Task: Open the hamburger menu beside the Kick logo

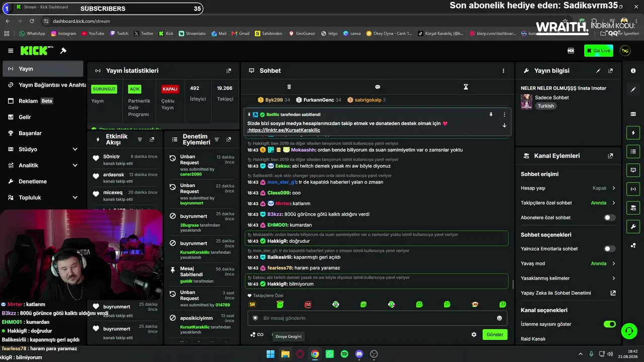Action: (11, 51)
